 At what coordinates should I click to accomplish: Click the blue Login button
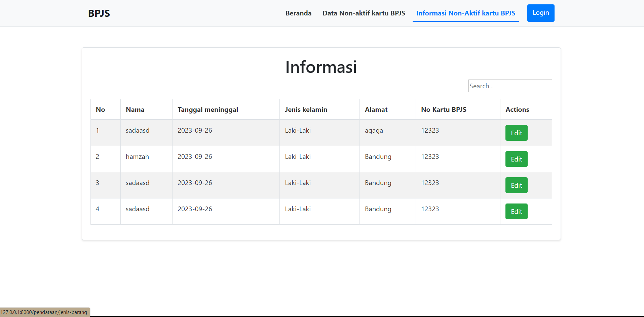pos(541,13)
